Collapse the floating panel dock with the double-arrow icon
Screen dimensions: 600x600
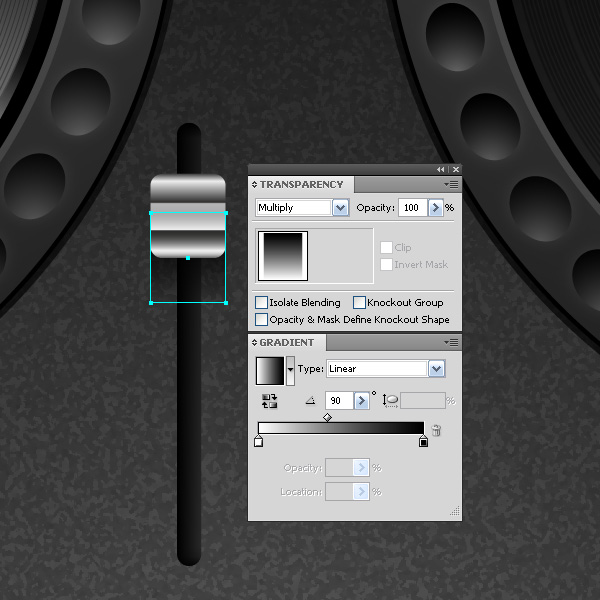pos(440,170)
